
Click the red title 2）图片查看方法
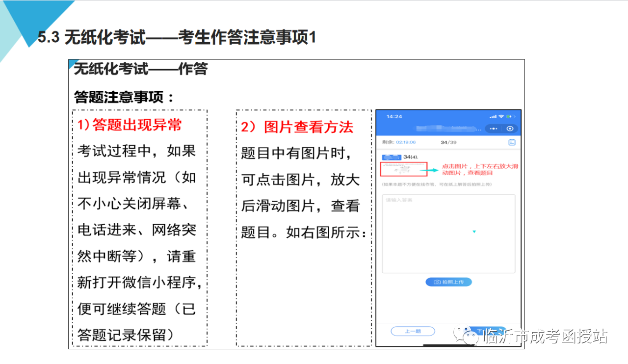pyautogui.click(x=297, y=128)
